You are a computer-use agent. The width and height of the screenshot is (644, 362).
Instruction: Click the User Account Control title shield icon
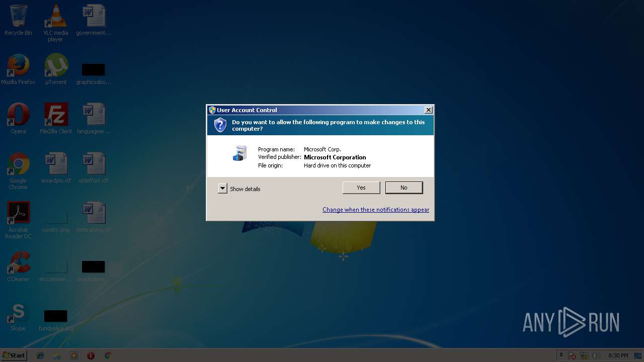pyautogui.click(x=212, y=110)
